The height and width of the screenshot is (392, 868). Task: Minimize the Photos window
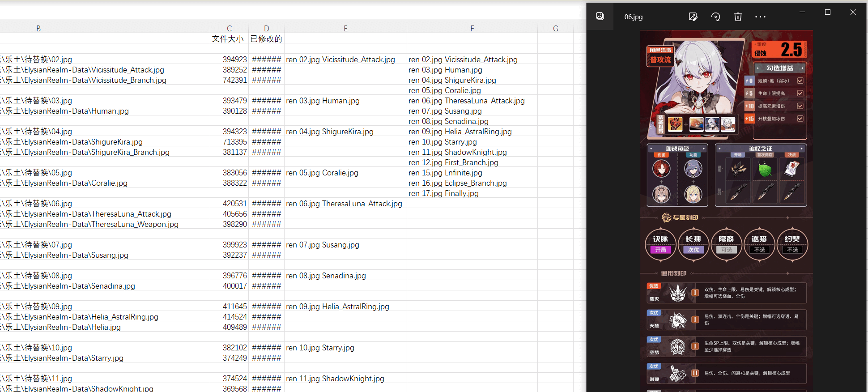pos(802,12)
